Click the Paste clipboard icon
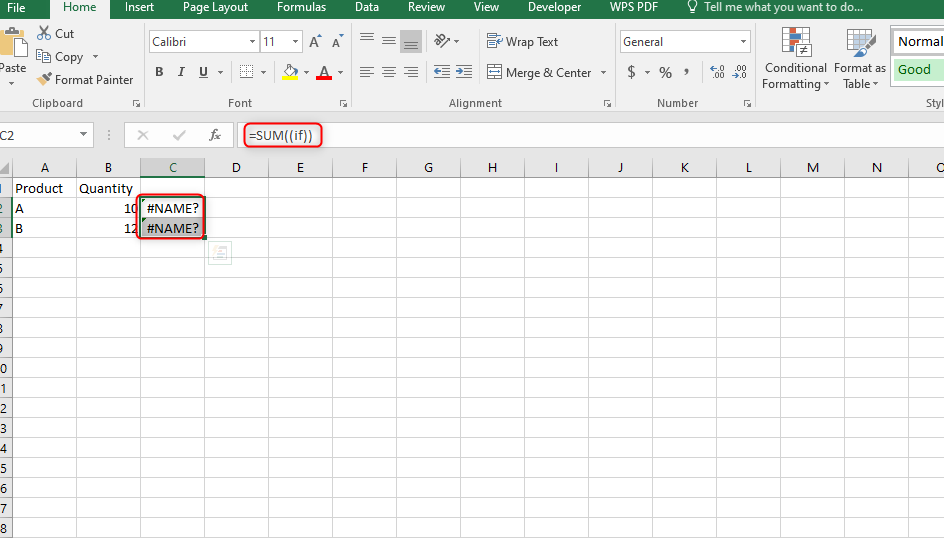This screenshot has width=944, height=538. tap(12, 43)
